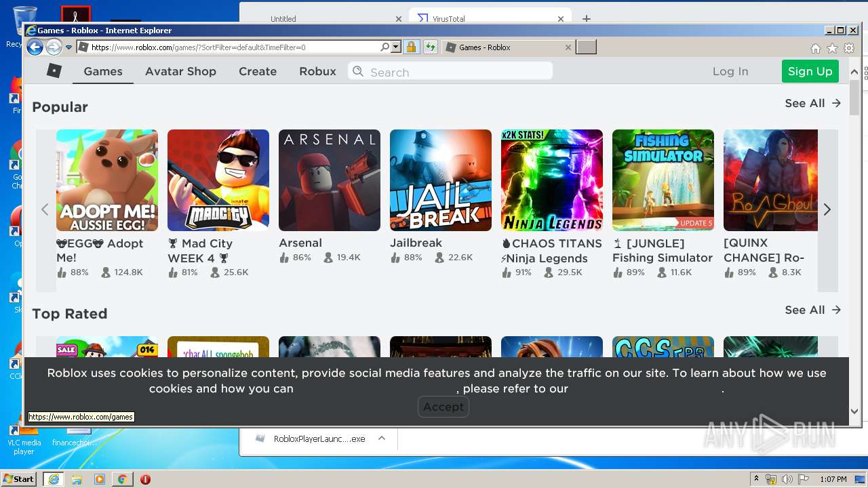Image resolution: width=868 pixels, height=488 pixels.
Task: Click Internet Explorer in the taskbar
Action: coord(53,479)
